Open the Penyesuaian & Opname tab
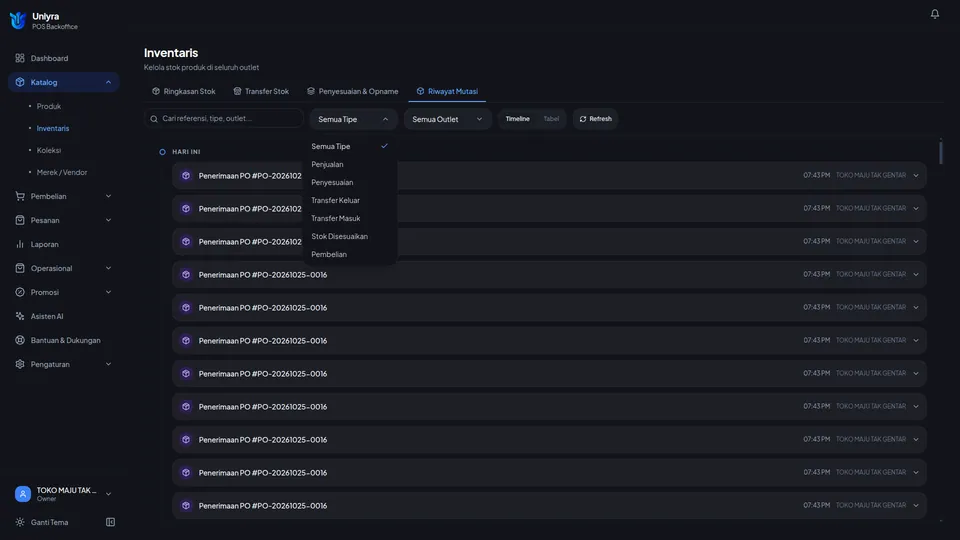960x540 pixels. [353, 91]
